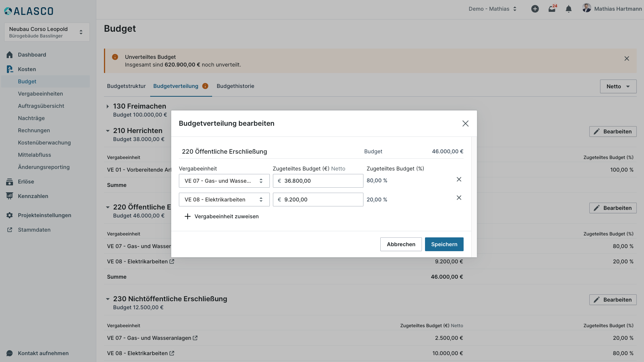Open the Dashboard from the sidebar
The width and height of the screenshot is (644, 362).
32,55
